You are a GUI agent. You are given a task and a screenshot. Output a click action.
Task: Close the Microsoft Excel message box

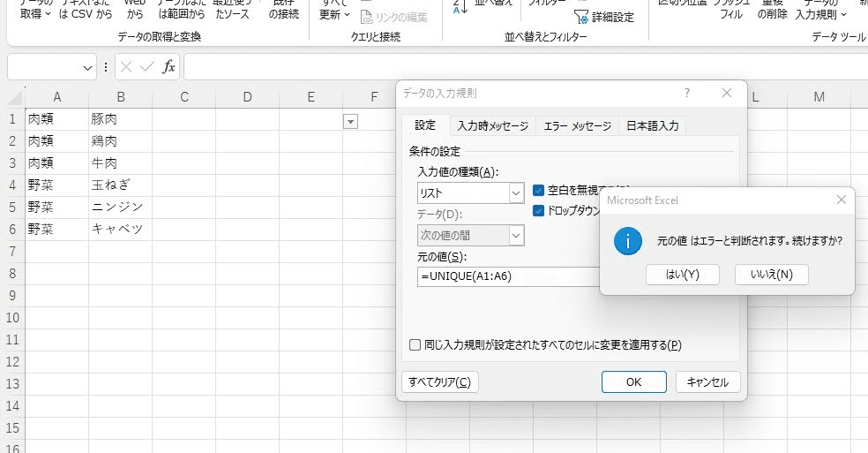point(842,200)
